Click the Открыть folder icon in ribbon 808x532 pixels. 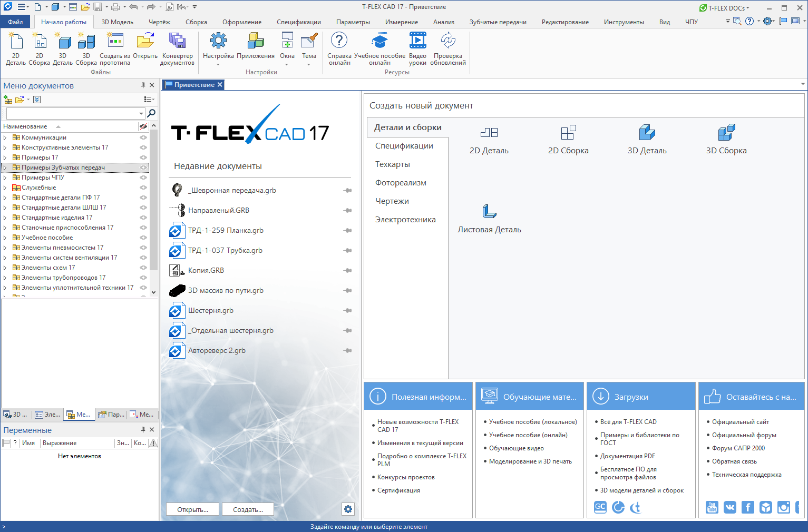coord(145,45)
